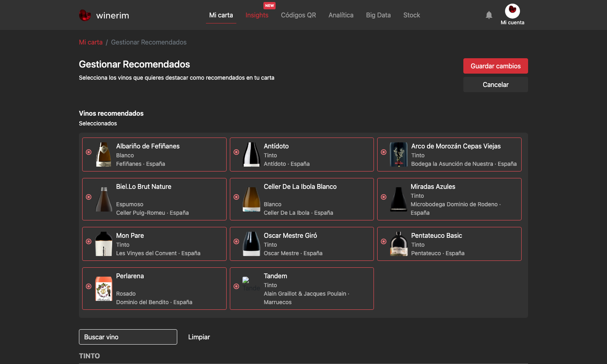
Task: Switch to the Stock tab
Action: click(x=412, y=15)
